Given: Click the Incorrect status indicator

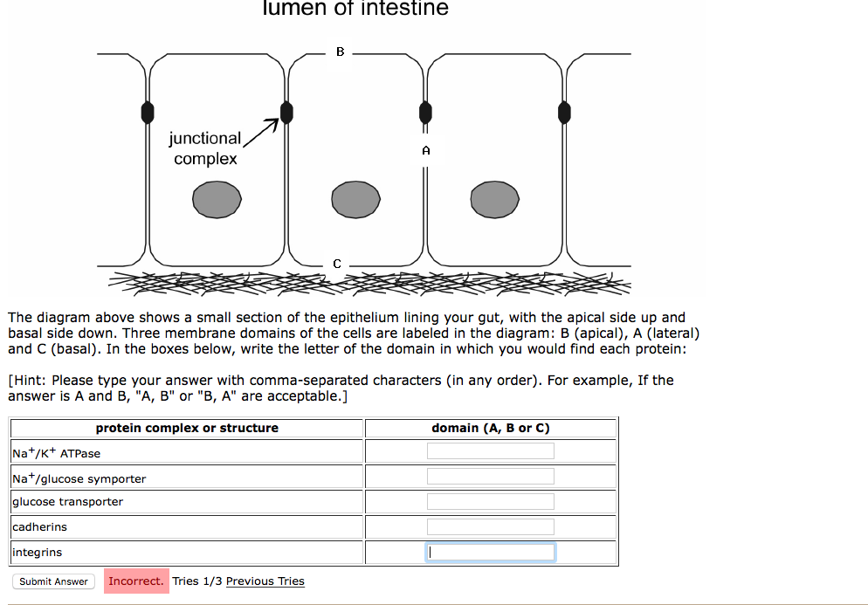Looking at the screenshot, I should [x=135, y=581].
